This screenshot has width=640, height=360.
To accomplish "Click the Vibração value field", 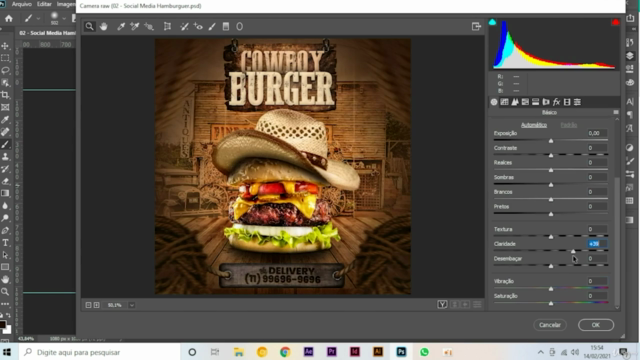I will [597, 281].
